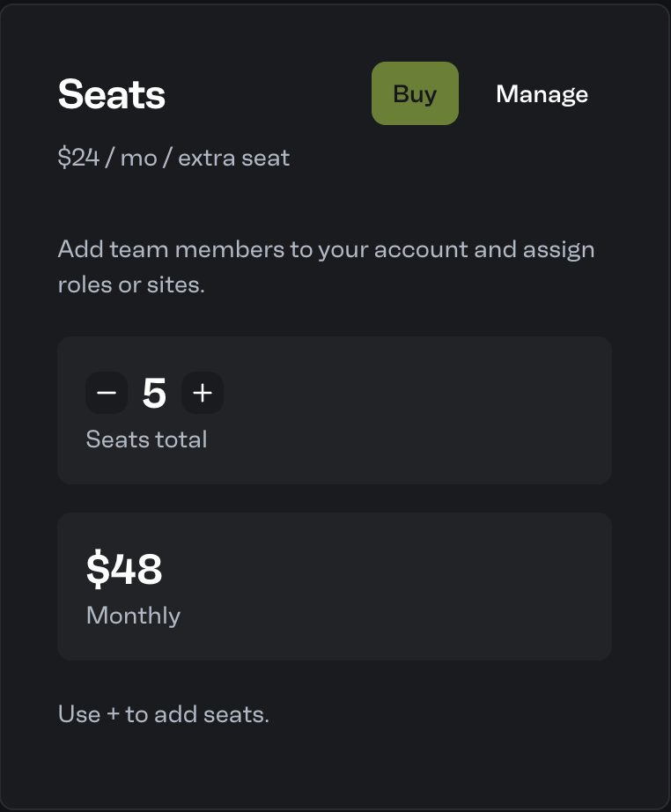Open the Manage tab
Screen dimensions: 671x812
click(x=542, y=94)
